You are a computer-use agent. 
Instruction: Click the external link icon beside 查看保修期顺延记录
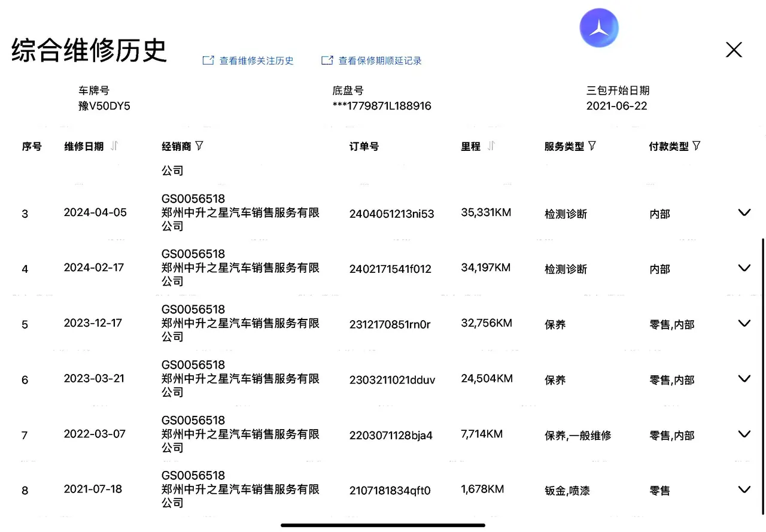click(327, 60)
